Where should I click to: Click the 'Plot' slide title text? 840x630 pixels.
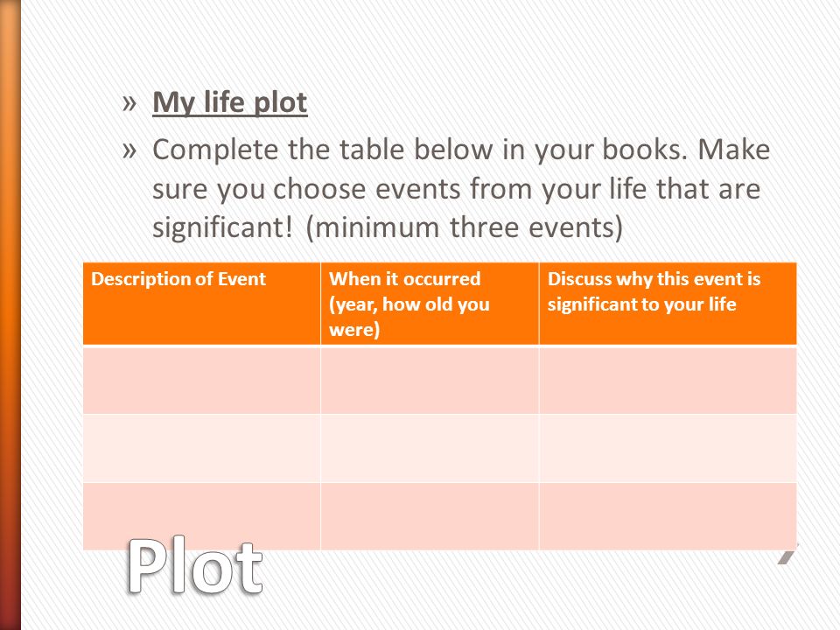[195, 566]
